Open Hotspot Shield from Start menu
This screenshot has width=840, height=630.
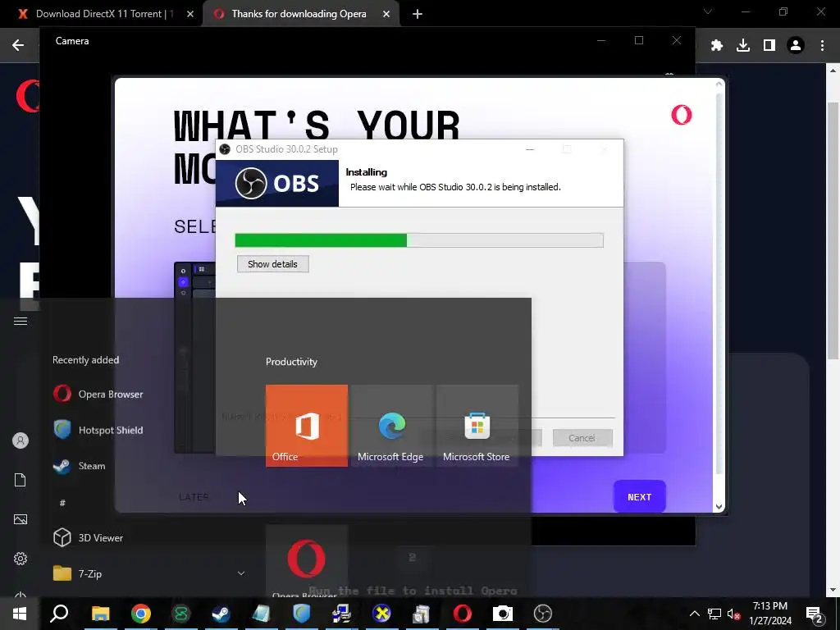(x=98, y=430)
